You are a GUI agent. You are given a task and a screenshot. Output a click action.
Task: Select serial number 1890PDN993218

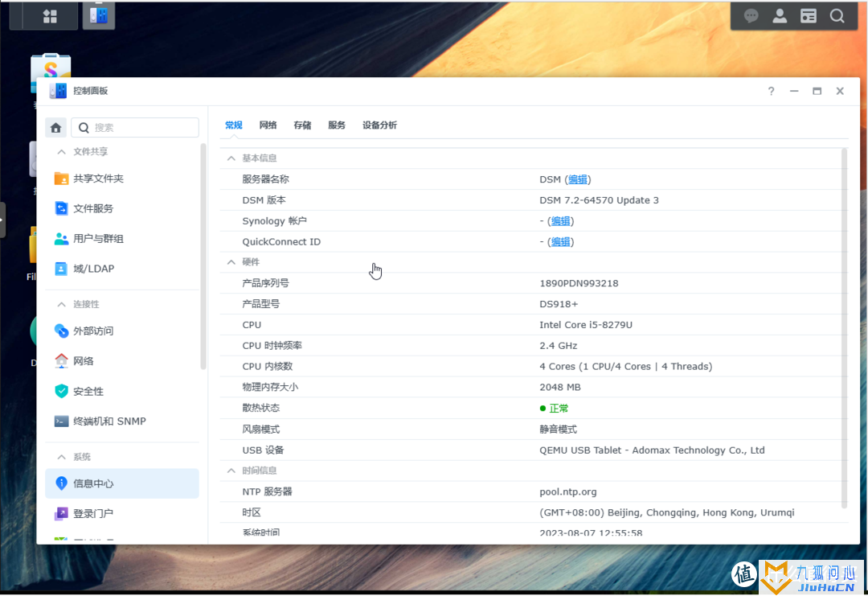click(x=579, y=284)
